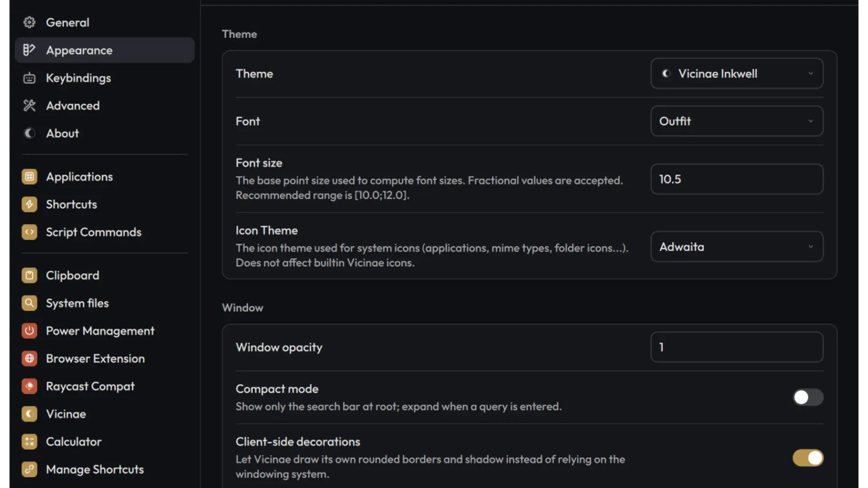Expand the Adwaita icon theme dropdown
Image resolution: width=868 pixels, height=488 pixels.
pos(737,247)
